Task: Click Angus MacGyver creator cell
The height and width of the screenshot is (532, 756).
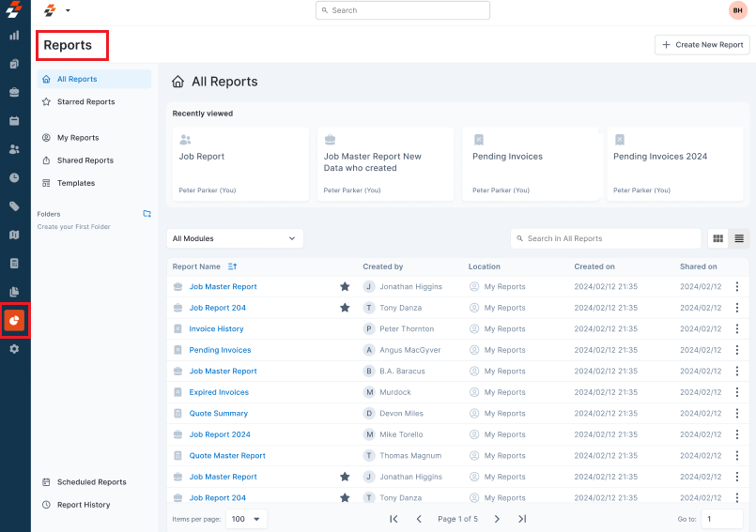Action: [402, 350]
